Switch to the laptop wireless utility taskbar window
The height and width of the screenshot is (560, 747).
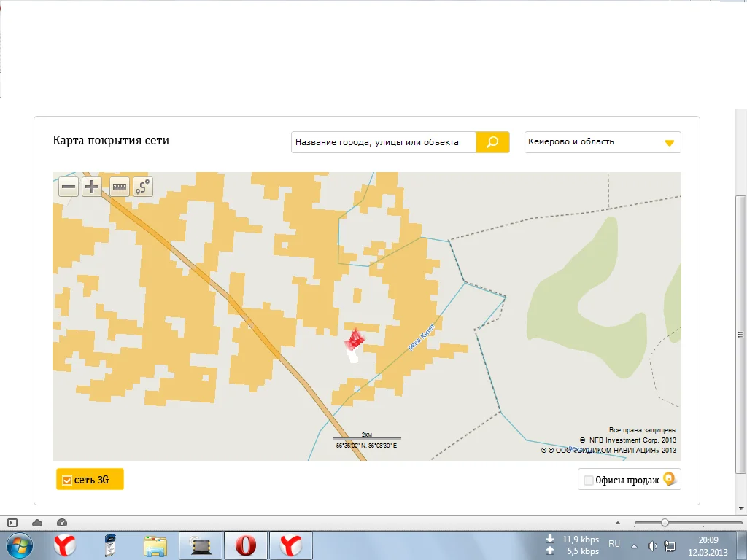[200, 545]
